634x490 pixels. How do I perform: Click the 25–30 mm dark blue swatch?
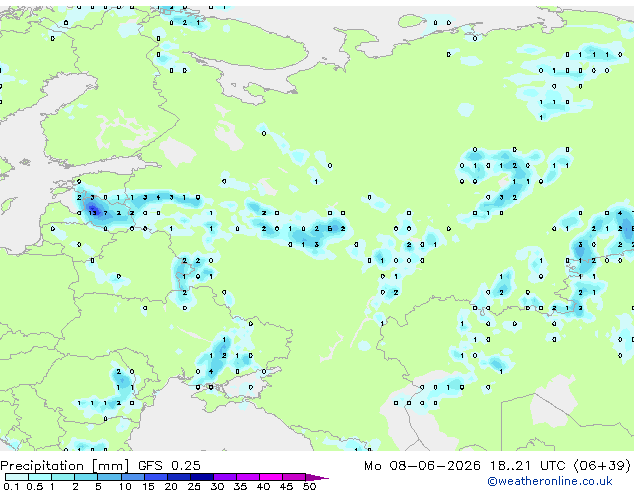[x=202, y=477]
